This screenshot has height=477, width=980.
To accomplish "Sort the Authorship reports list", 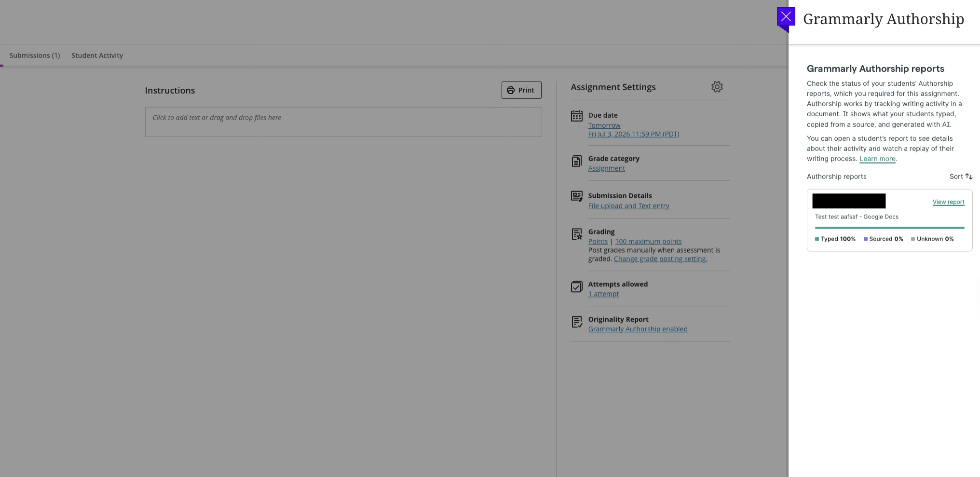I will pos(961,177).
